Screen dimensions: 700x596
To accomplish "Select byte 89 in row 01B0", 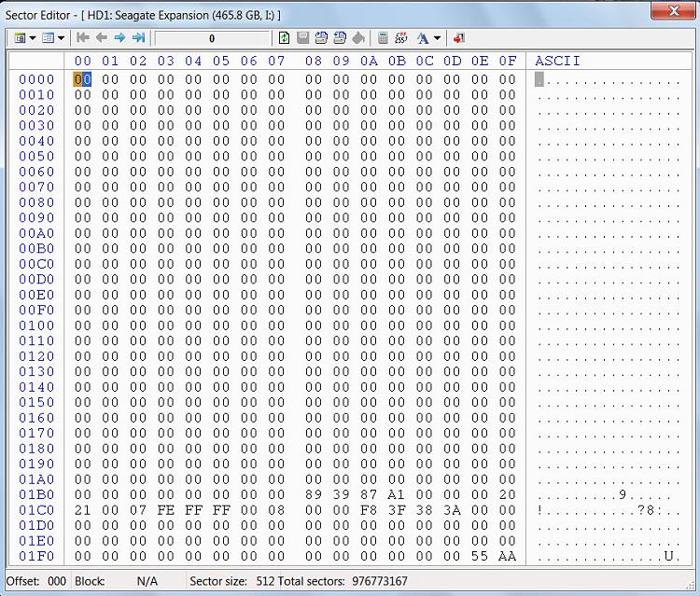I will click(314, 494).
